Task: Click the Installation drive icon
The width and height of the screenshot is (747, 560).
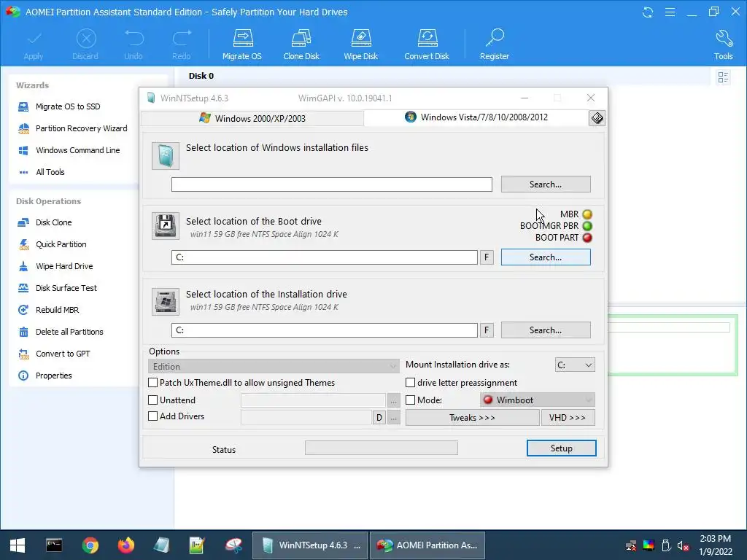Action: [166, 301]
